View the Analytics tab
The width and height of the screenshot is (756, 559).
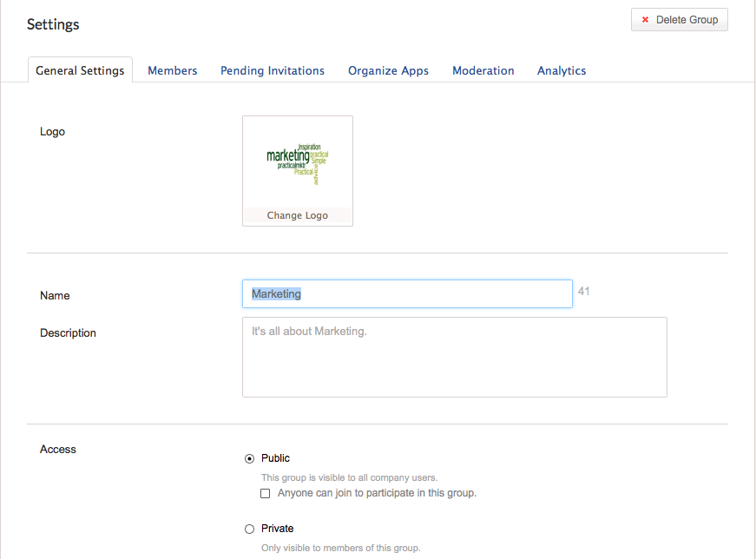562,70
